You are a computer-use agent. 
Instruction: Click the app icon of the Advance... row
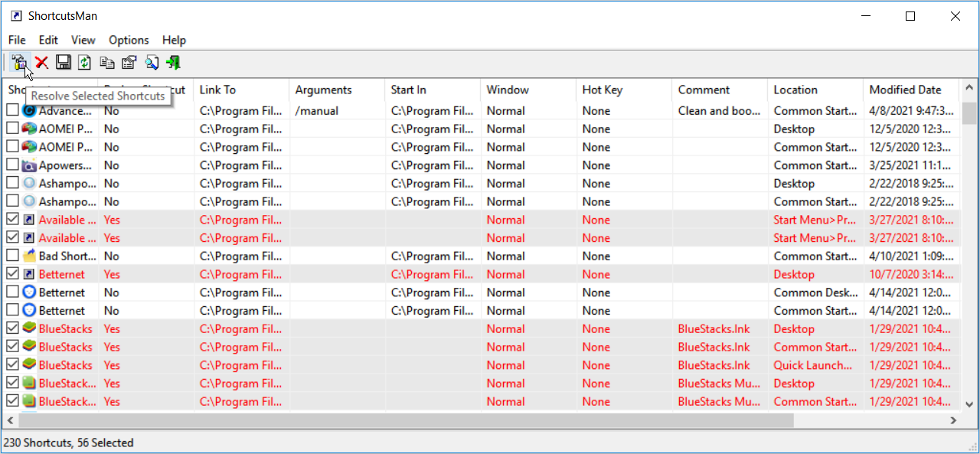click(30, 110)
